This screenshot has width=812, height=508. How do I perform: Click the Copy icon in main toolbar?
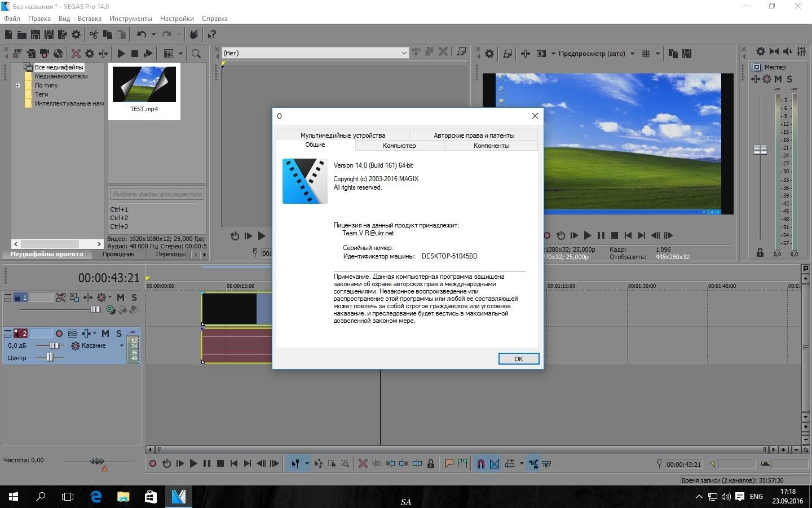point(107,34)
